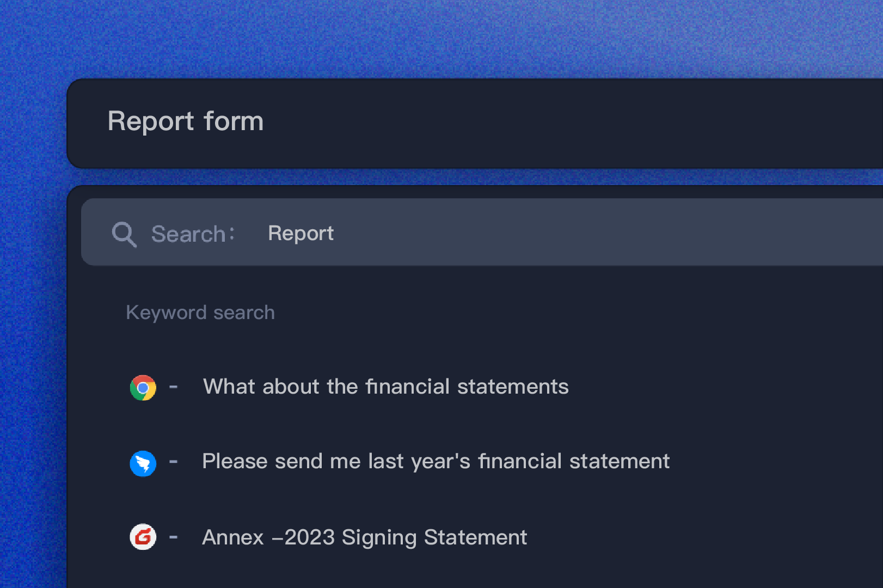Viewport: 883px width, 588px height.
Task: Click the blue DingTalk bird icon
Action: click(143, 463)
